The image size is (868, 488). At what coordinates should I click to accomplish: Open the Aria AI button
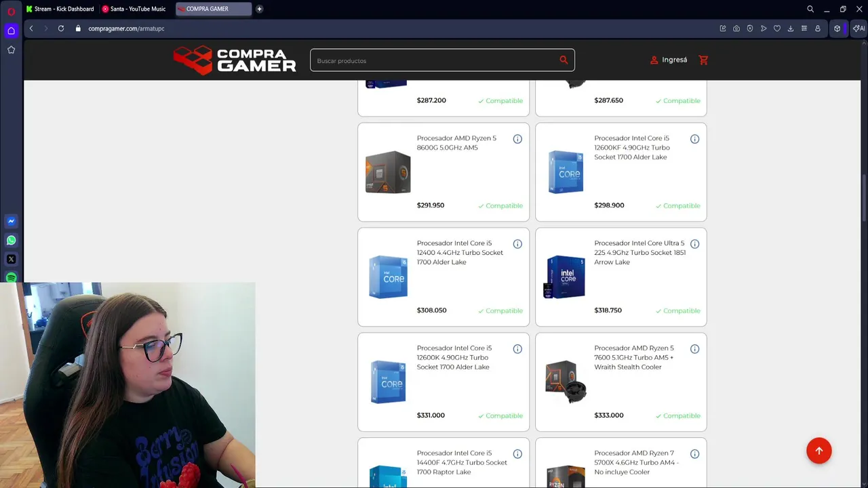pos(859,28)
